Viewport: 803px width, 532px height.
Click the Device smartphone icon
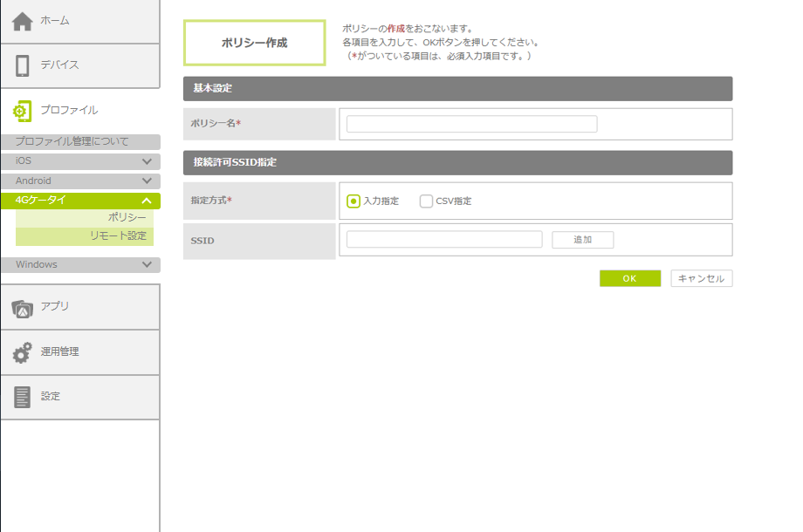click(23, 65)
